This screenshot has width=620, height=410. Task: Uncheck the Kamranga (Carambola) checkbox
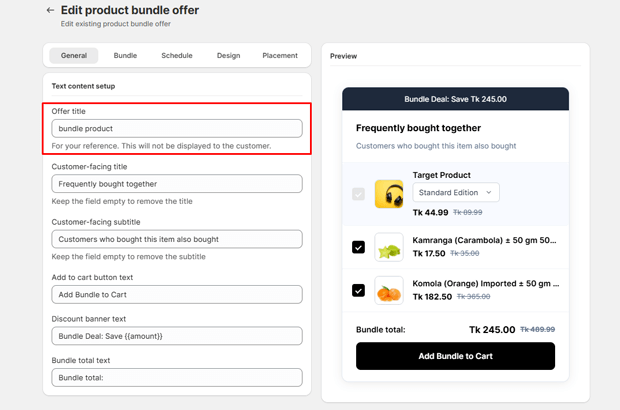[358, 248]
